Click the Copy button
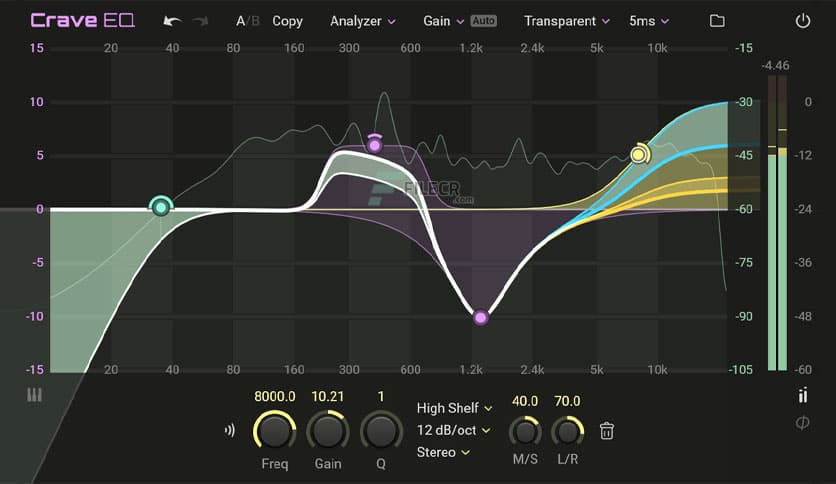 (x=287, y=21)
